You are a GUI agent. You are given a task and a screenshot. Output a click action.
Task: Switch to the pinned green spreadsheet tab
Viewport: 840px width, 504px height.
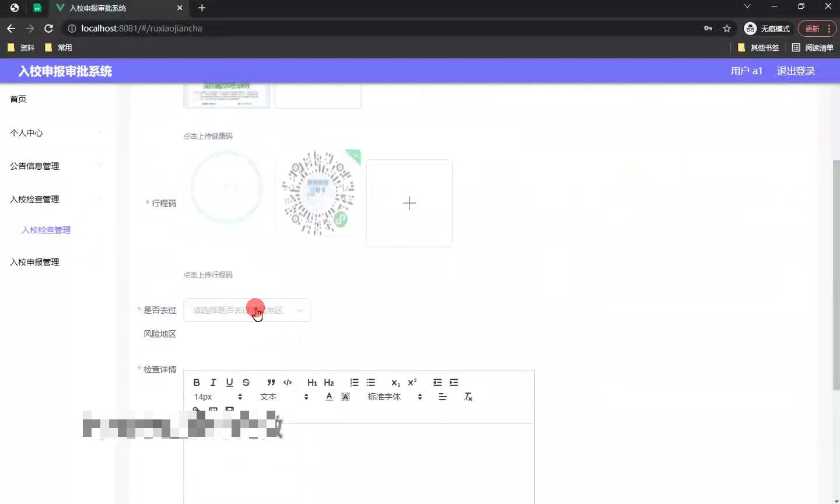[37, 8]
